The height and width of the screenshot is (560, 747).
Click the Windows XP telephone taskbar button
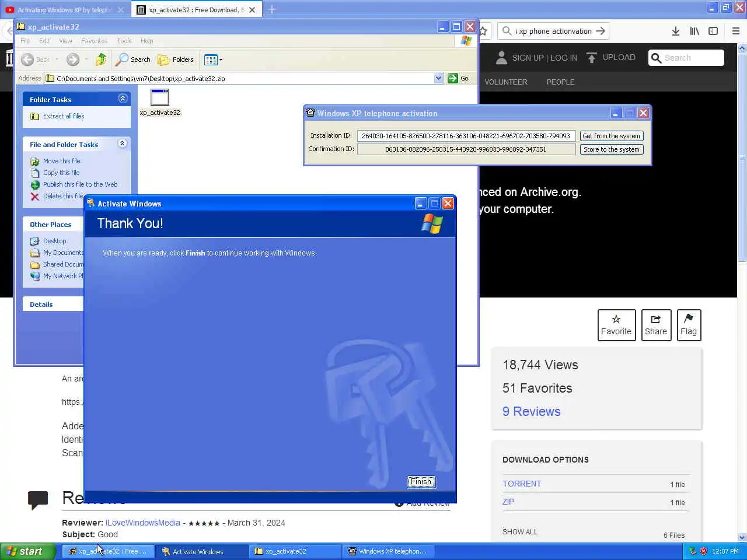(388, 551)
